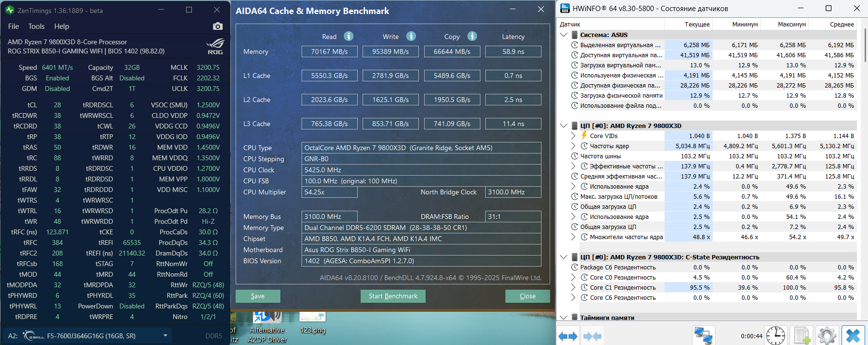This screenshot has width=868, height=345.
Task: Click the Copy info icon in AIDA64
Action: pyautogui.click(x=472, y=36)
